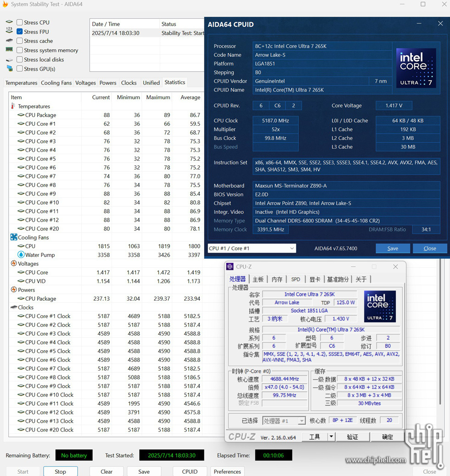Click the CPUID button
This screenshot has height=476, width=450.
[x=190, y=471]
